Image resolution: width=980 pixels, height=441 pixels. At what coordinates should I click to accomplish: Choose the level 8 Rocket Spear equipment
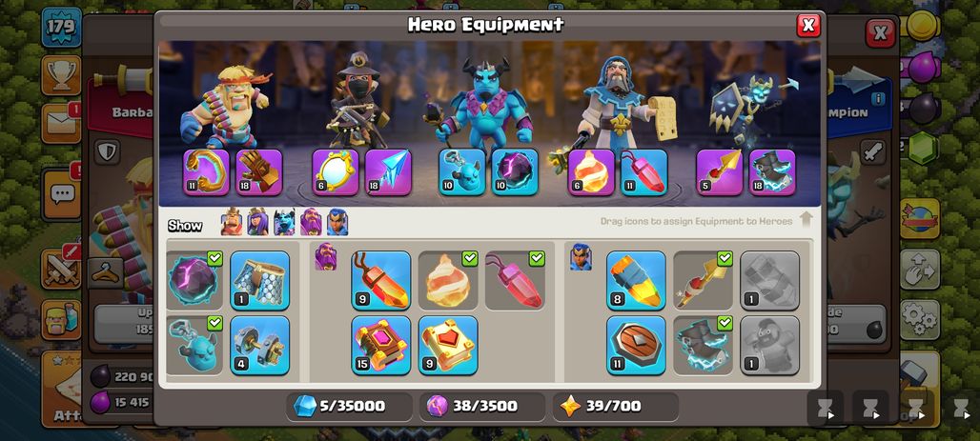(x=636, y=280)
